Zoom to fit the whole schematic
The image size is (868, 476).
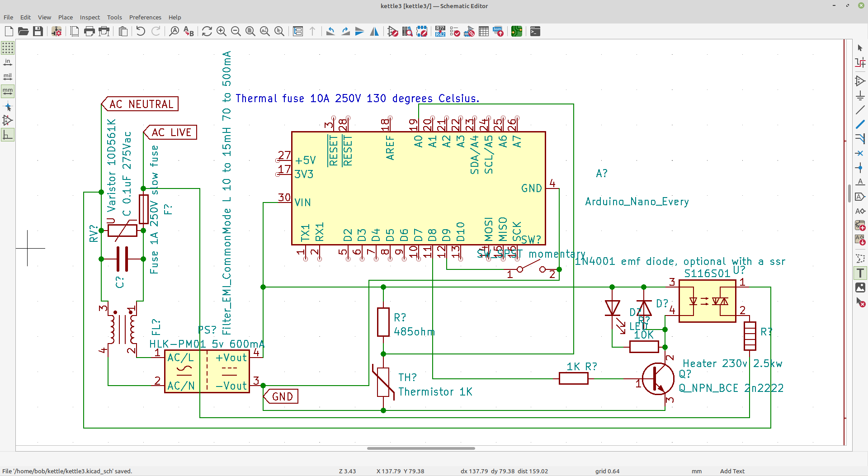pyautogui.click(x=250, y=31)
